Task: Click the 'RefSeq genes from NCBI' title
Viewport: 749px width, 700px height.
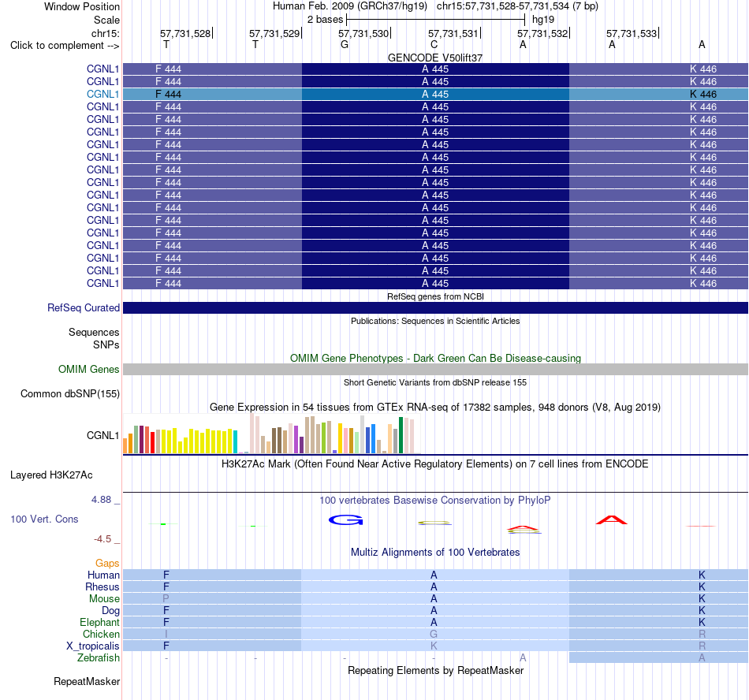Action: (435, 296)
